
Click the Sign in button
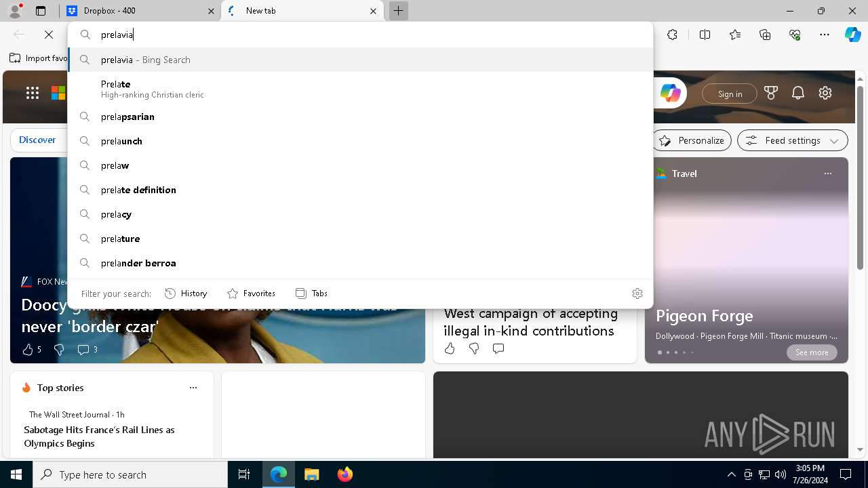(x=730, y=94)
